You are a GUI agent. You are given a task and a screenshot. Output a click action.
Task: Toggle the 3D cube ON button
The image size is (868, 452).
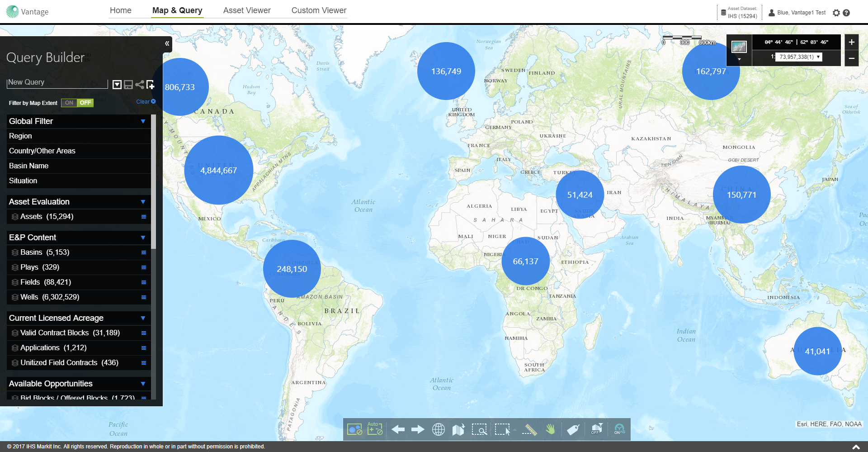pos(619,429)
